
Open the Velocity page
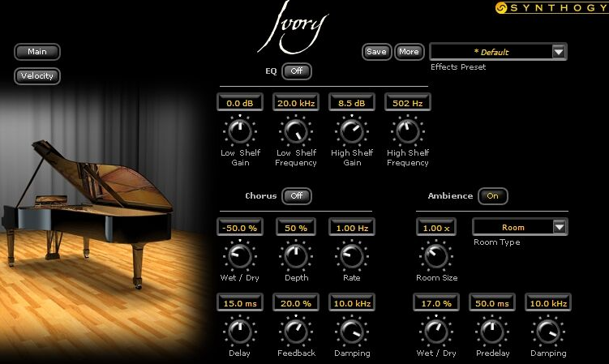(x=37, y=76)
